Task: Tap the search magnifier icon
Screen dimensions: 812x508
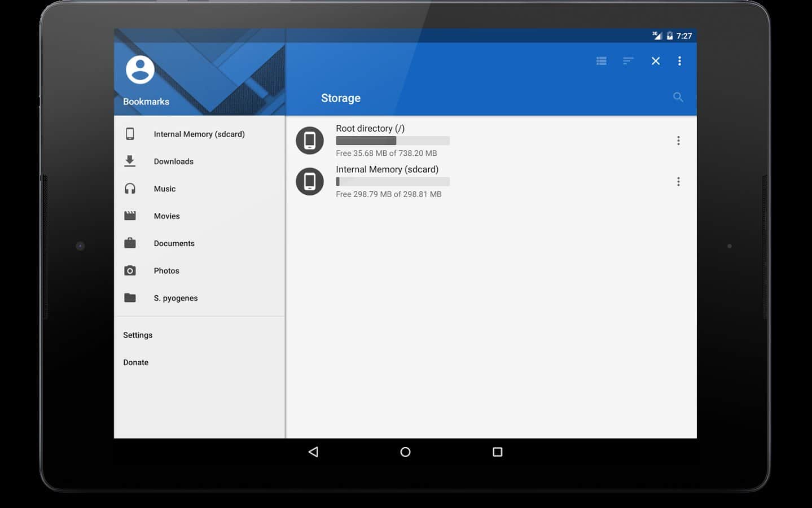Action: (678, 97)
